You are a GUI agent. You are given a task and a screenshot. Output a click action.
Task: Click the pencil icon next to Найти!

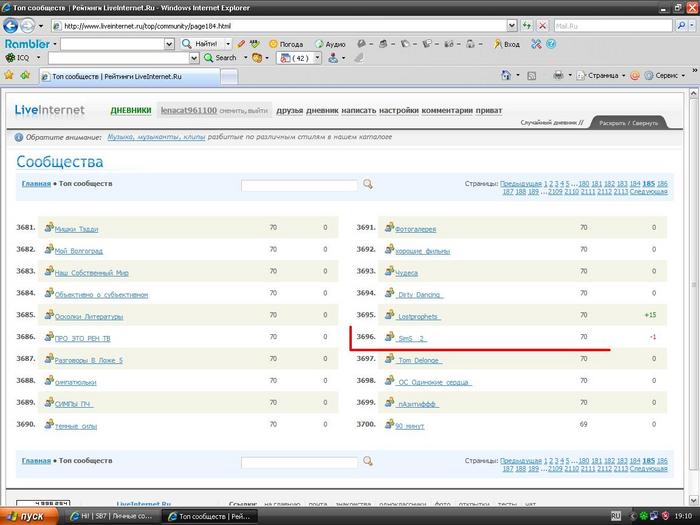[x=242, y=44]
